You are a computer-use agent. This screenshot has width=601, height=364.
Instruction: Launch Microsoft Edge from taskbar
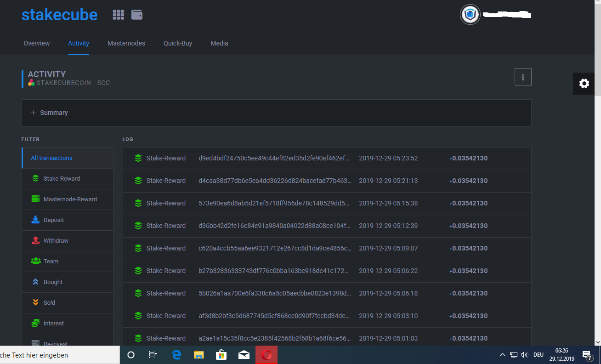(x=176, y=355)
